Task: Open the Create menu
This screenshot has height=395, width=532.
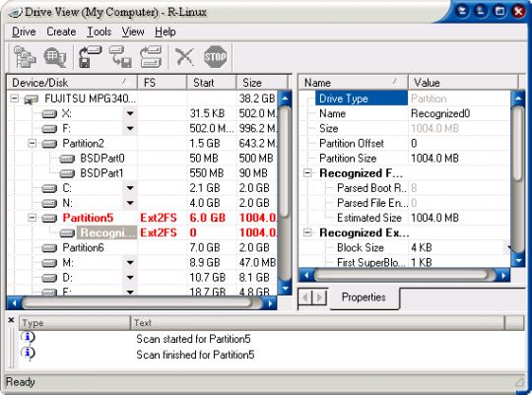Action: pyautogui.click(x=61, y=32)
